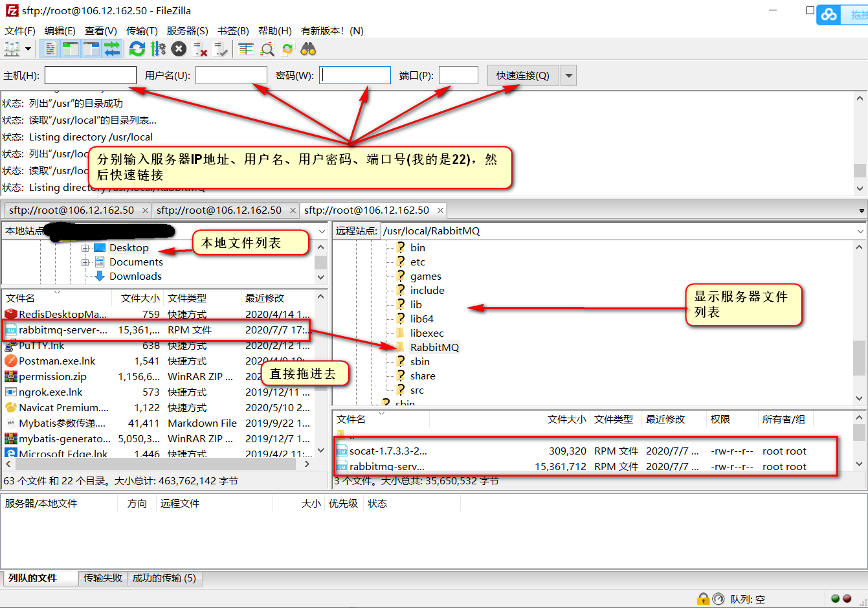The image size is (868, 608).
Task: Click the Documents folder icon in local tree
Action: coord(100,262)
